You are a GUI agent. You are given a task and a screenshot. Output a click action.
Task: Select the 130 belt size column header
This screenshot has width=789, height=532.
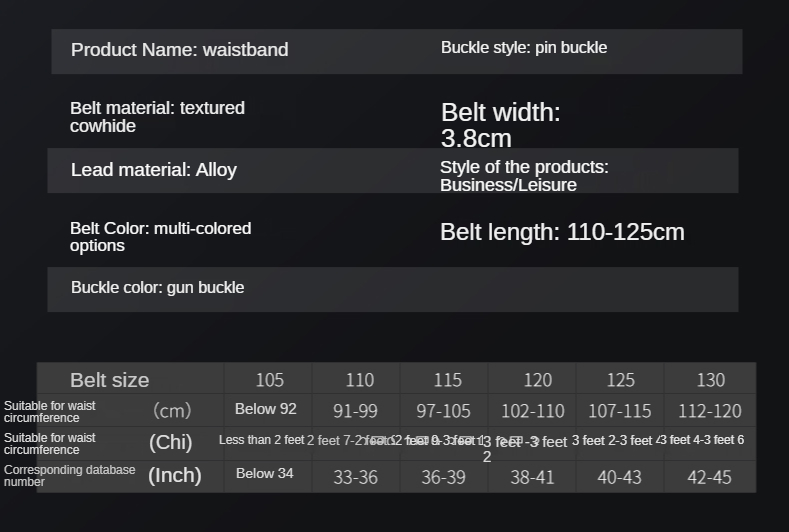[710, 380]
